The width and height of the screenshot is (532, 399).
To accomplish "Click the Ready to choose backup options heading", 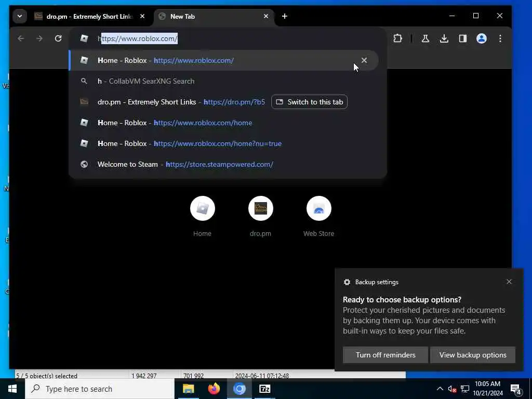I will (402, 300).
